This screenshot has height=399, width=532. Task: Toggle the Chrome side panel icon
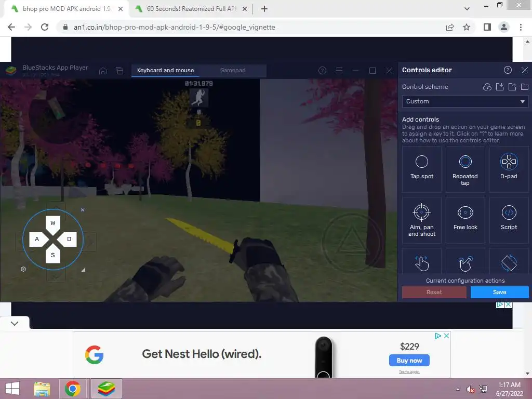coord(487,27)
